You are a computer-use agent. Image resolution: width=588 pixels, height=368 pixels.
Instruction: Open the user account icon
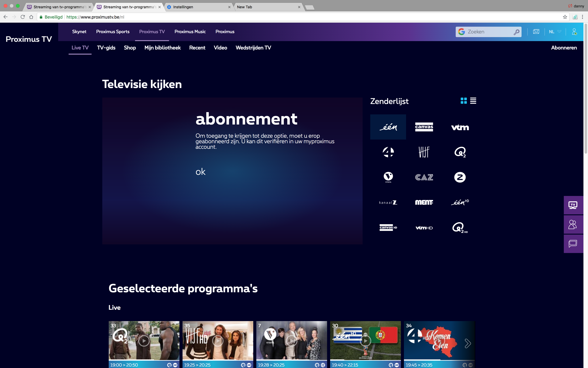pyautogui.click(x=574, y=32)
